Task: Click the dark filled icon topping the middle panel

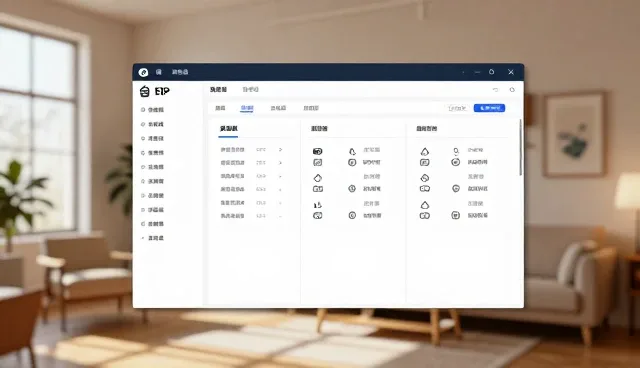Action: pos(318,151)
